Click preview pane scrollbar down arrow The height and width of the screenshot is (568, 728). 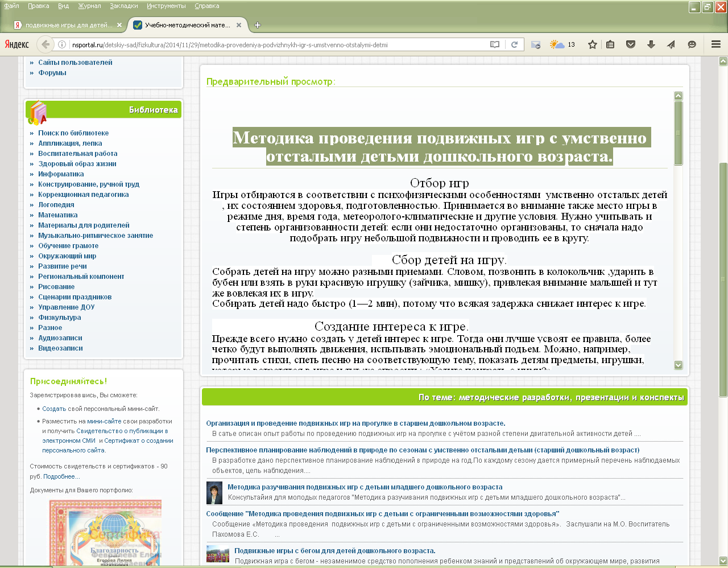[x=678, y=365]
